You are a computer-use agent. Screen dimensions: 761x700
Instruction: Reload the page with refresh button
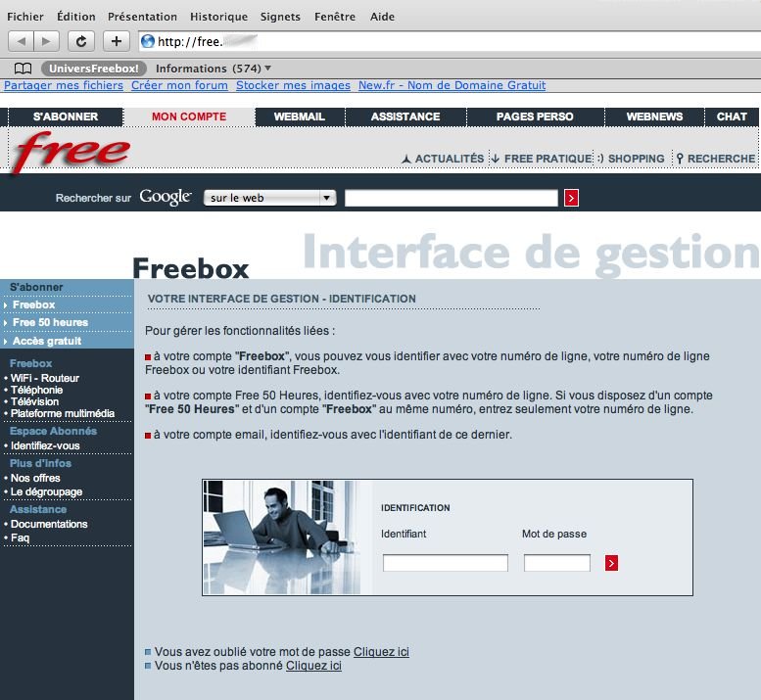click(81, 41)
